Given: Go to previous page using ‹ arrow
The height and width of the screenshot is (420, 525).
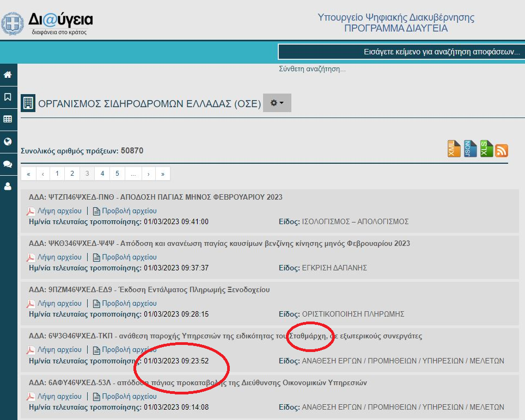Looking at the screenshot, I should (42, 174).
